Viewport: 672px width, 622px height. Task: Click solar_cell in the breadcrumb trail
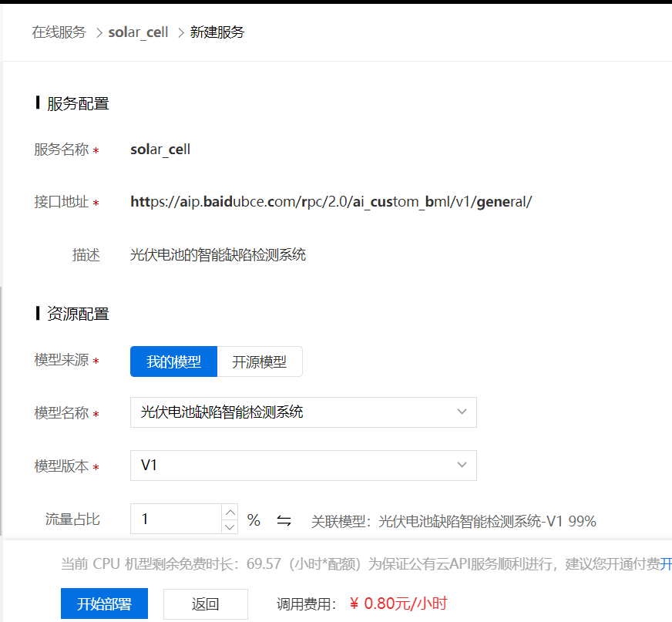[138, 32]
